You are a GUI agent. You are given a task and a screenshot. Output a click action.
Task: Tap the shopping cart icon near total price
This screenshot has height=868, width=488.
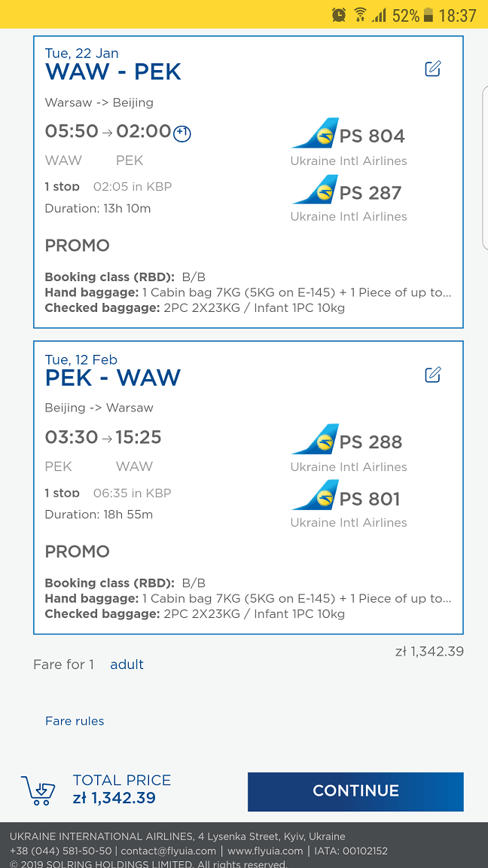[x=38, y=790]
